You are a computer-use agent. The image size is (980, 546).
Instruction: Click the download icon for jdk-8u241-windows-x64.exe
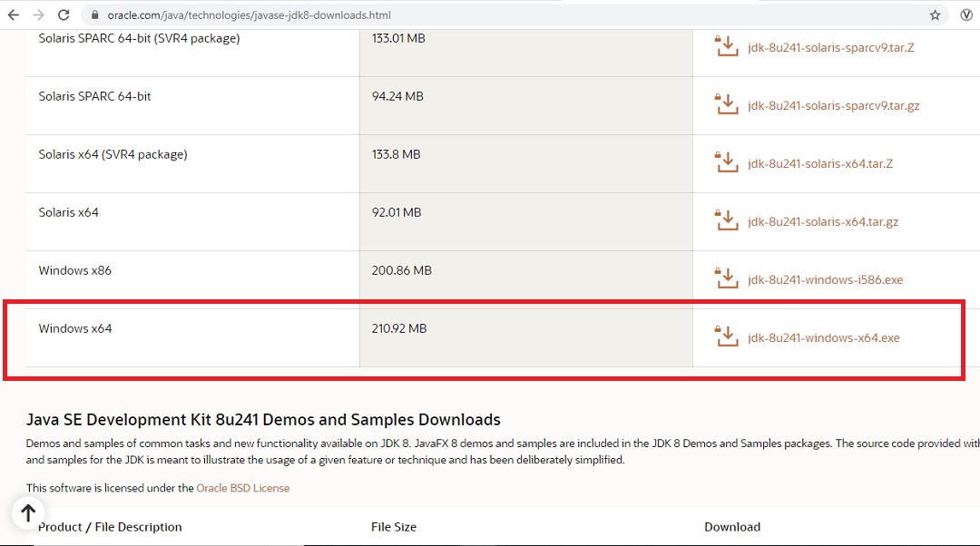coord(726,336)
